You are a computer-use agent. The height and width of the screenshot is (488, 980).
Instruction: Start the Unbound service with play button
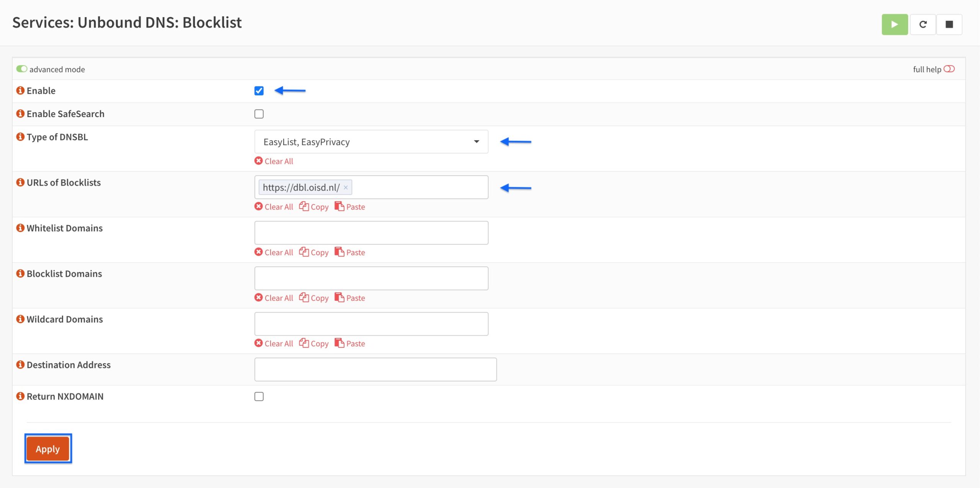point(894,24)
